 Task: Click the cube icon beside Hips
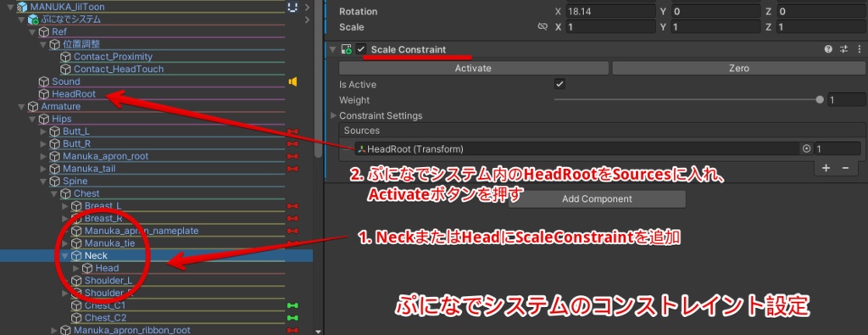coord(44,119)
